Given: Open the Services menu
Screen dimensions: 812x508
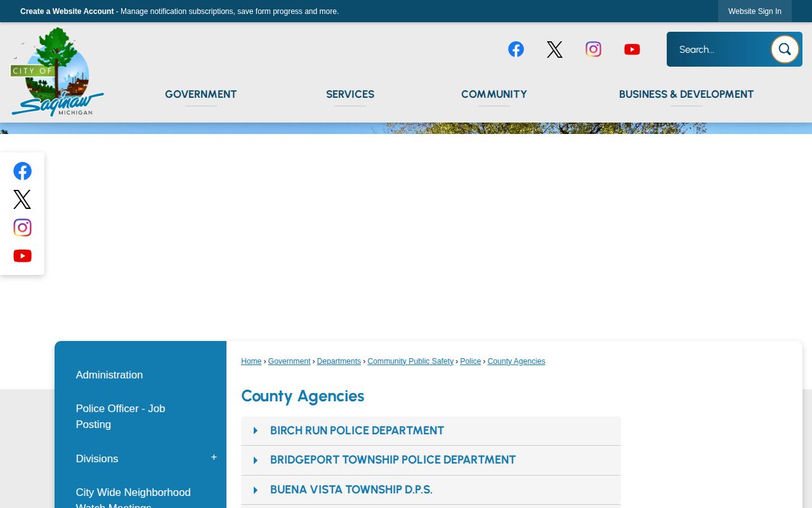Looking at the screenshot, I should pyautogui.click(x=350, y=94).
